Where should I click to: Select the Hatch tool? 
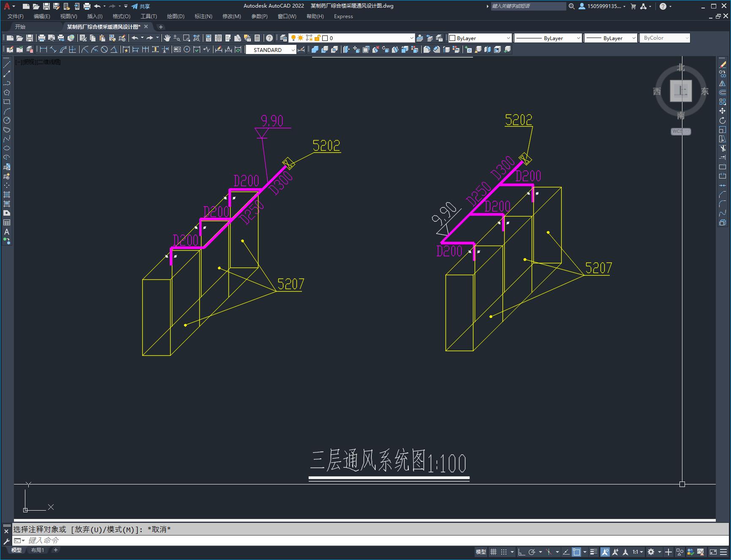click(x=7, y=195)
